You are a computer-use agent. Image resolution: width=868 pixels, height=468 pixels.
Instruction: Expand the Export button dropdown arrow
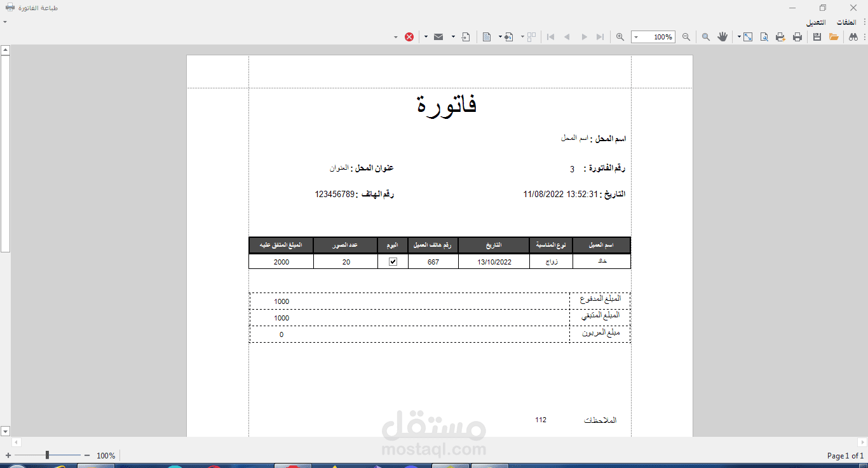point(453,37)
